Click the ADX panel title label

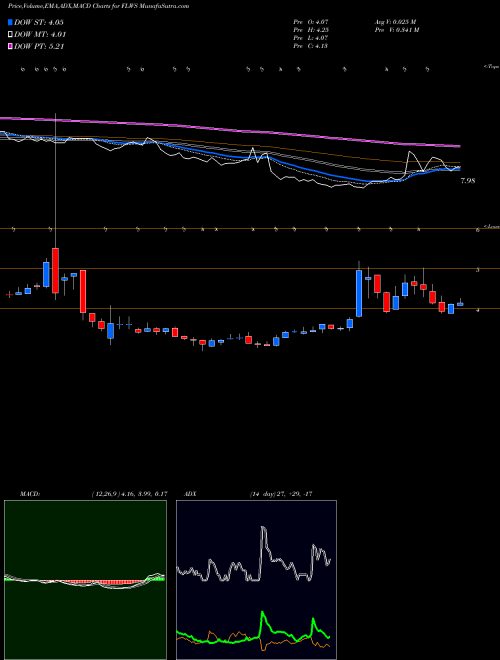[x=192, y=494]
